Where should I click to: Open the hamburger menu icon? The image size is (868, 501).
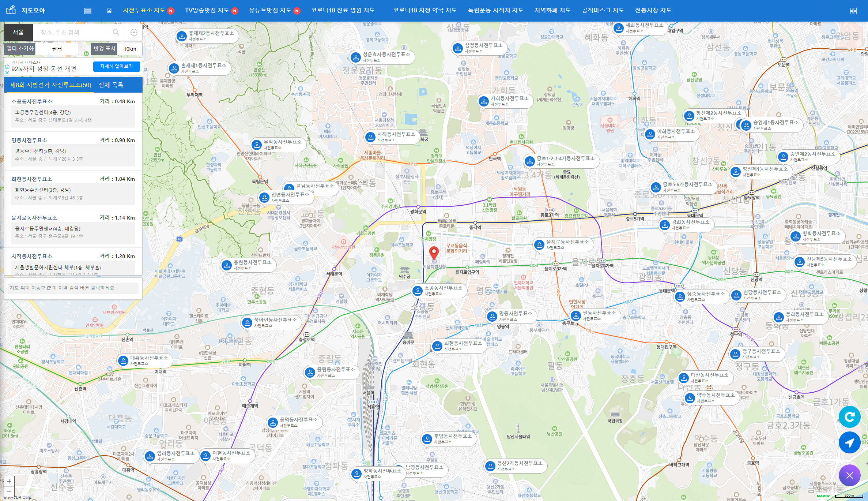[x=88, y=11]
